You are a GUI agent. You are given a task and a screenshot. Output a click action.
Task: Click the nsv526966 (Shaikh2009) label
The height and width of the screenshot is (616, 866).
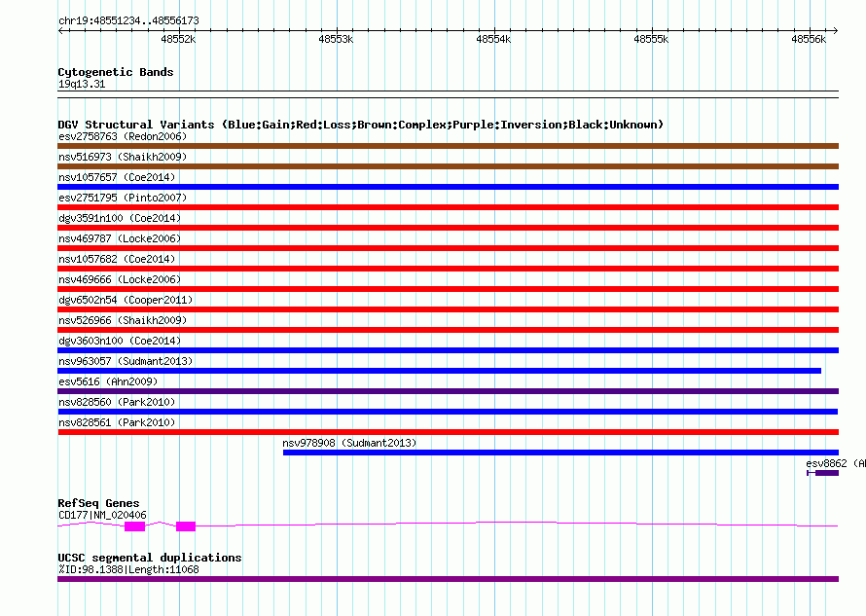click(x=123, y=320)
